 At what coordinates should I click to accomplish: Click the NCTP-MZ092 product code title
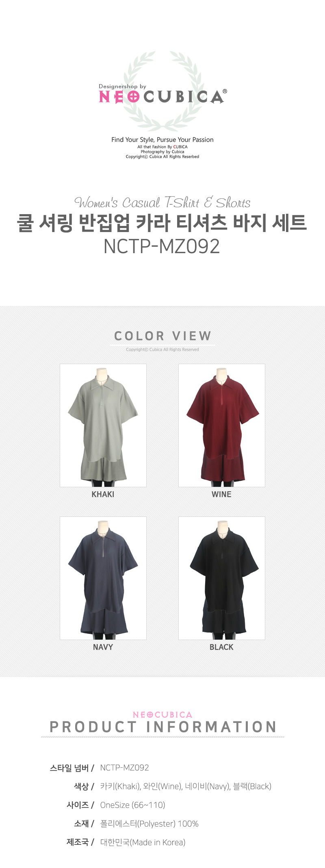point(162,246)
